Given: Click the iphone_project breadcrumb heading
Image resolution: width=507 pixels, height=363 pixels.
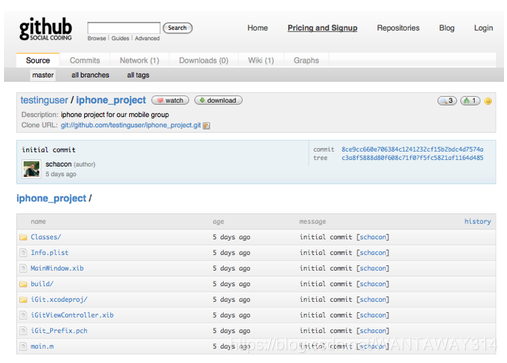Looking at the screenshot, I should (51, 198).
